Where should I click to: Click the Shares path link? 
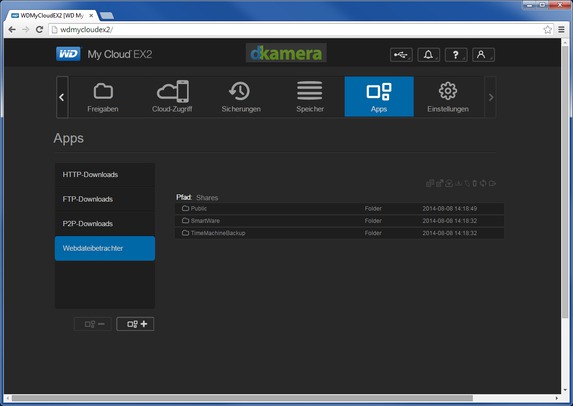point(207,198)
